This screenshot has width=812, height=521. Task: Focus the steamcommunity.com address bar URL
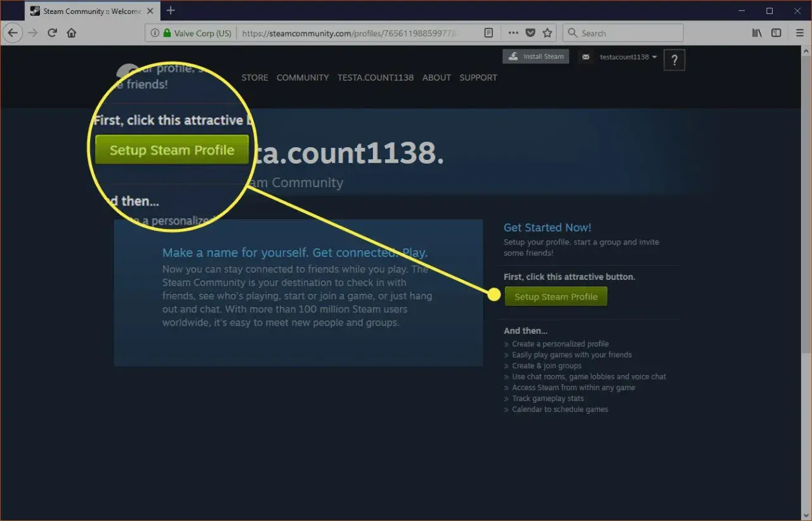(352, 33)
